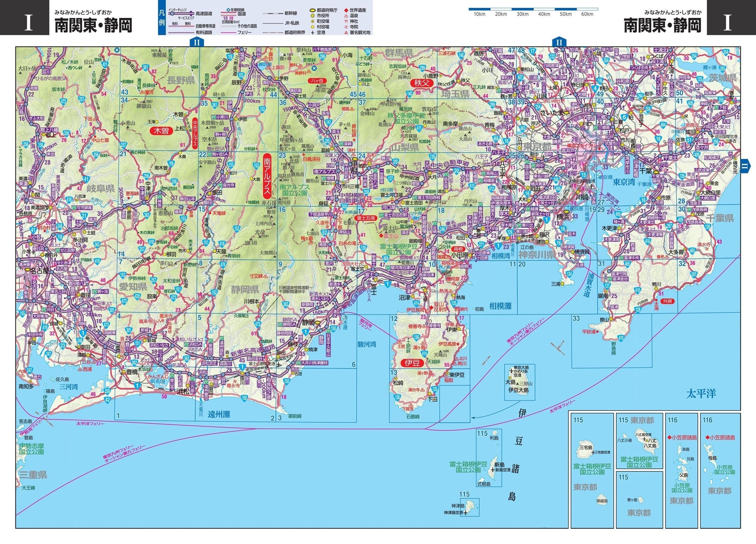The height and width of the screenshot is (544, 756).
Task: Click the 都道府県庁 legend symbol
Action: (x=312, y=10)
